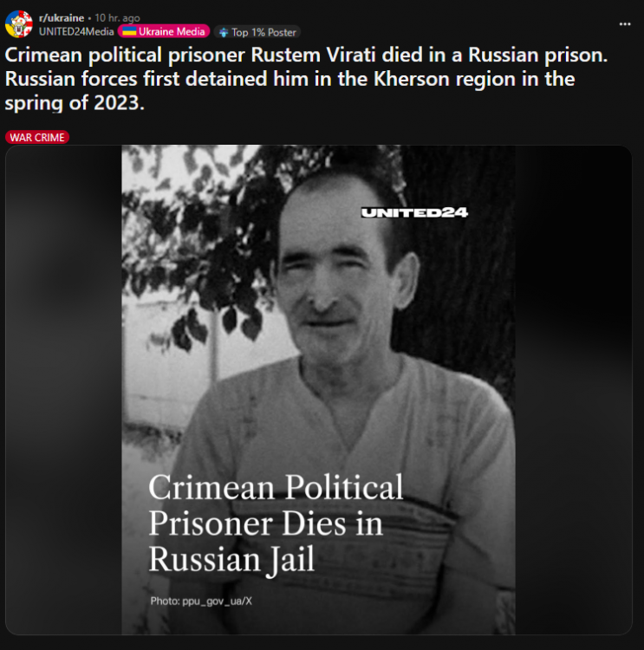Click the Top 1% Poster label
Viewport: 644px width, 650px height.
[263, 32]
